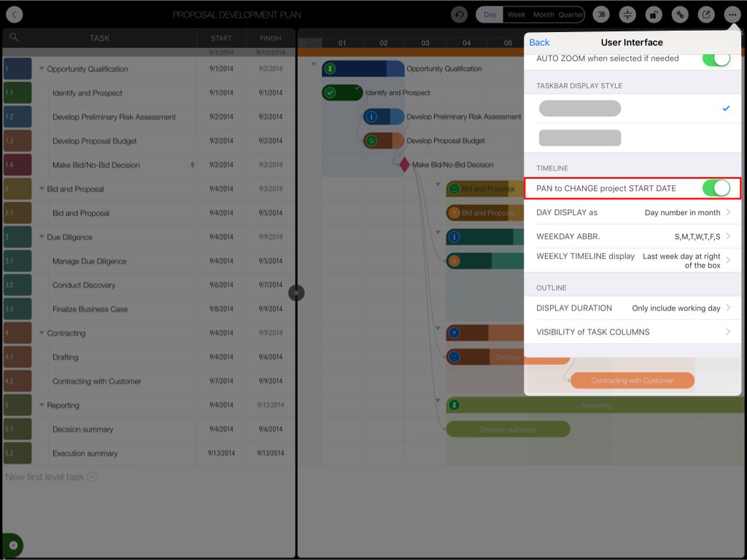Click the lock icon in the toolbar
747x560 pixels.
tap(654, 15)
